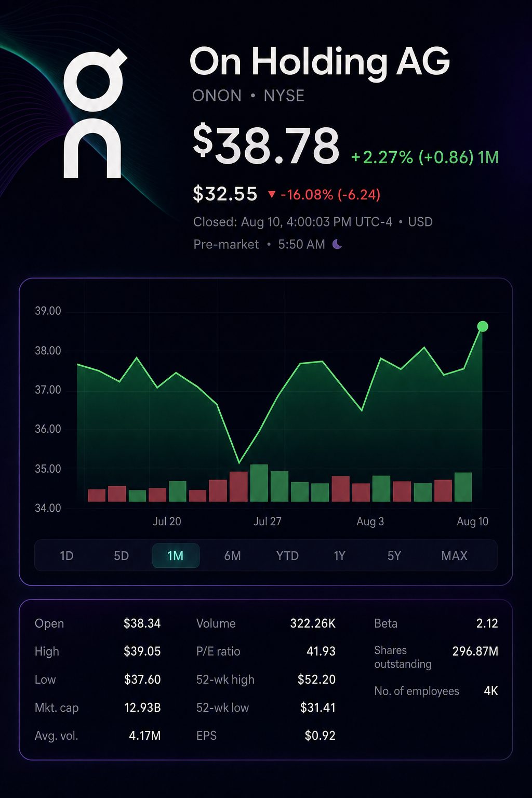Click the Aug 10 x-axis date label

pos(472,522)
